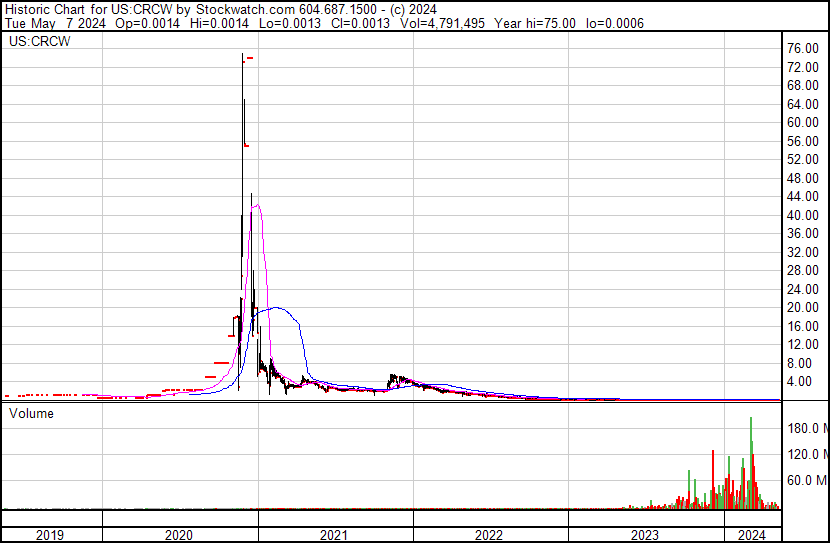This screenshot has height=543, width=830.
Task: Click the Cl=0.0013 header value
Action: click(x=360, y=23)
